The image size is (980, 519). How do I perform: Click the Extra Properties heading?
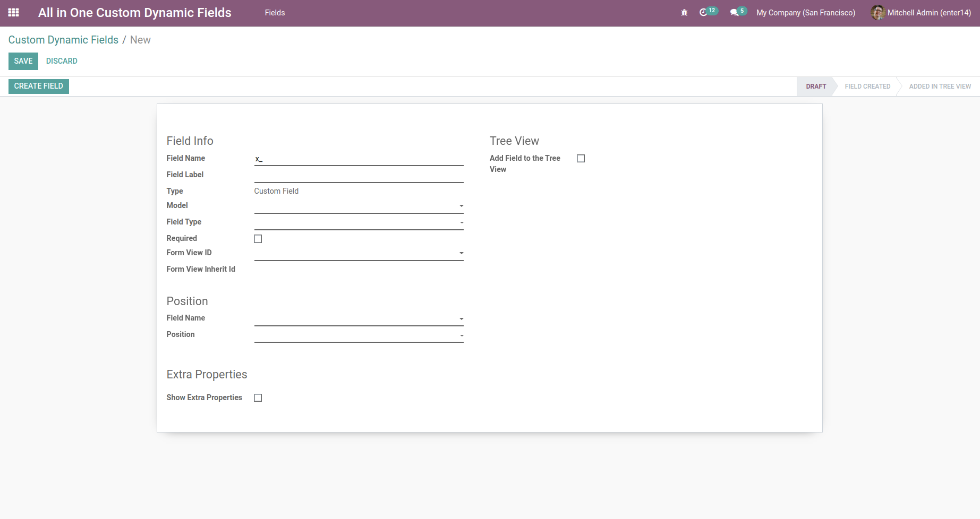[207, 375]
